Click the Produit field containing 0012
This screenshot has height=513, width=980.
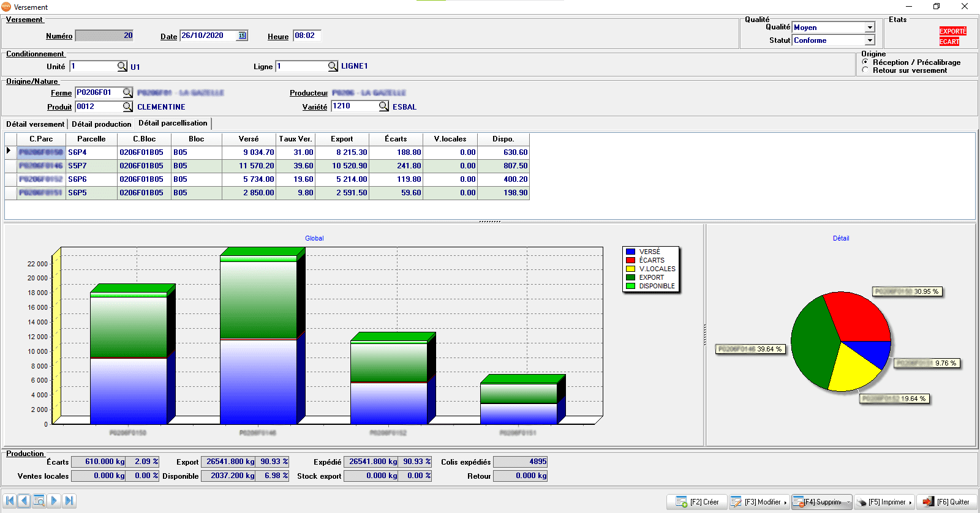tap(99, 107)
